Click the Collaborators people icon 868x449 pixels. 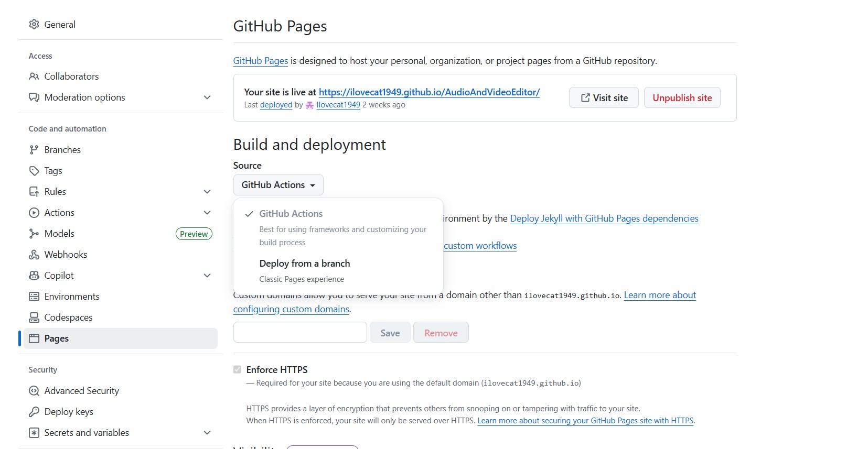point(34,76)
